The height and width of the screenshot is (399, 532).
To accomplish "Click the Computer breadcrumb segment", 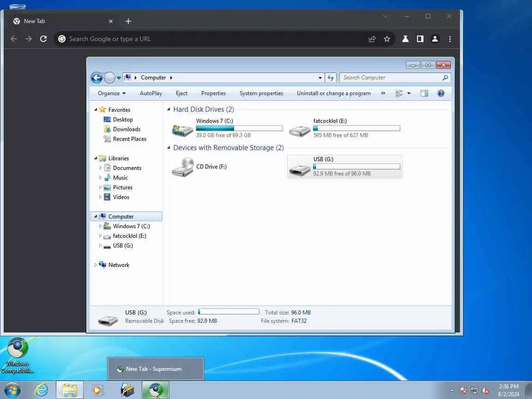I will click(153, 78).
